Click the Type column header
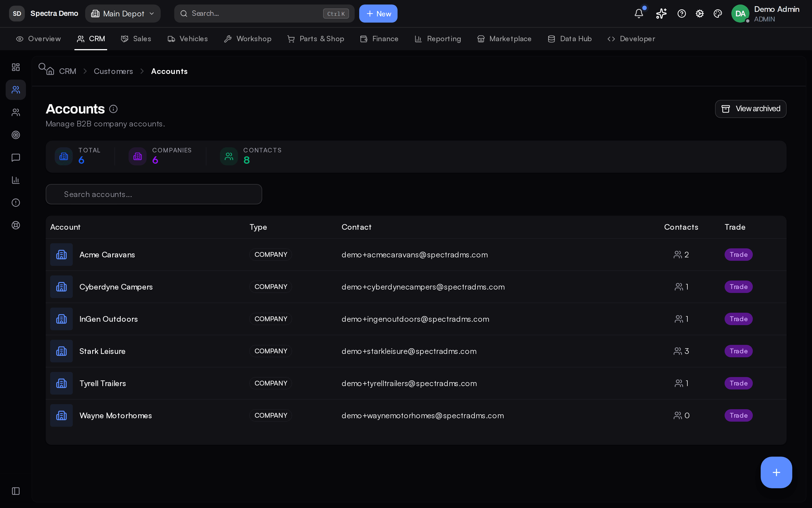812x508 pixels. tap(258, 227)
